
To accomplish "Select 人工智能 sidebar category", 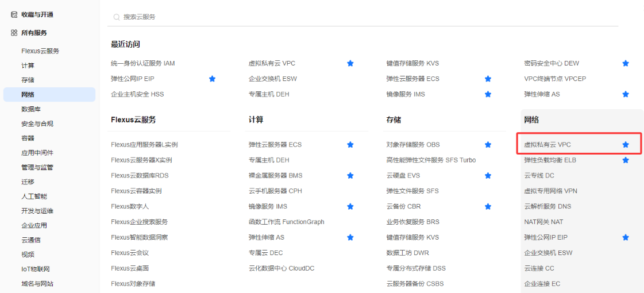I will (34, 196).
